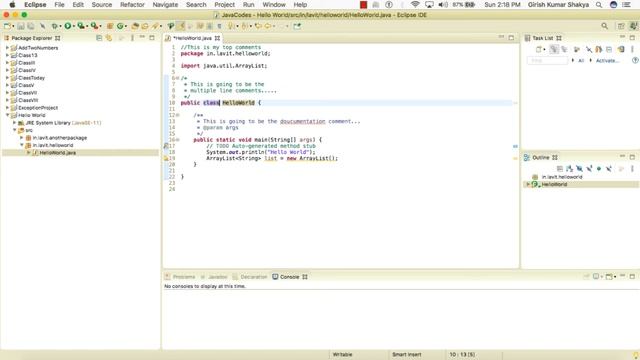
Task: Click the Save All icon in toolbar
Action: pos(31,26)
